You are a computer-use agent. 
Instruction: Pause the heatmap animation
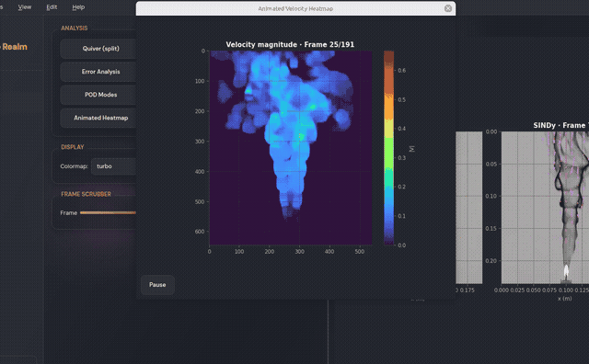[x=157, y=285]
